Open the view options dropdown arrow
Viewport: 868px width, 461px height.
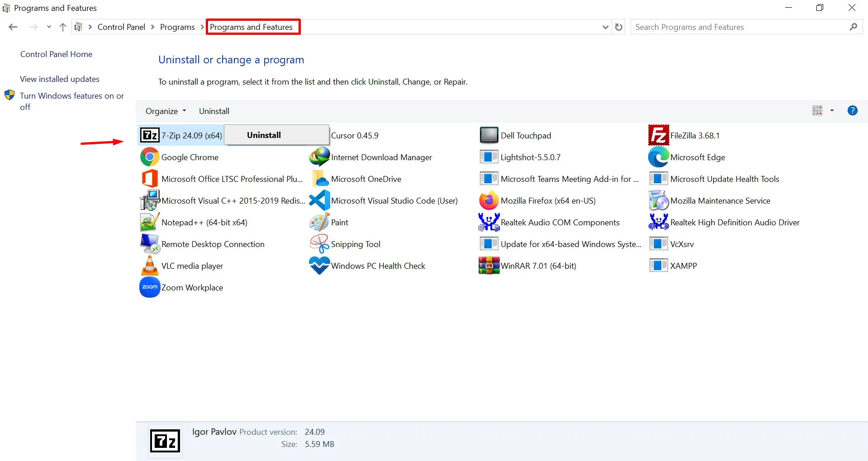pyautogui.click(x=832, y=111)
